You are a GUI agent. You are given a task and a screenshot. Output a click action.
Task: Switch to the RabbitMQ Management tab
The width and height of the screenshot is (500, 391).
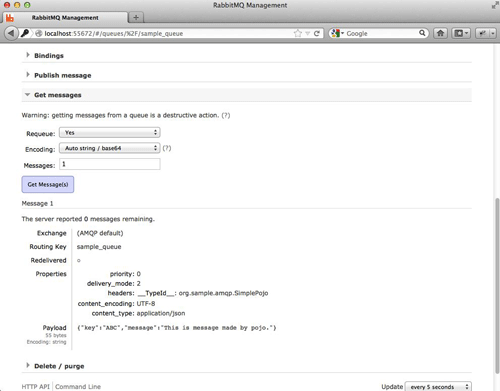click(x=65, y=18)
